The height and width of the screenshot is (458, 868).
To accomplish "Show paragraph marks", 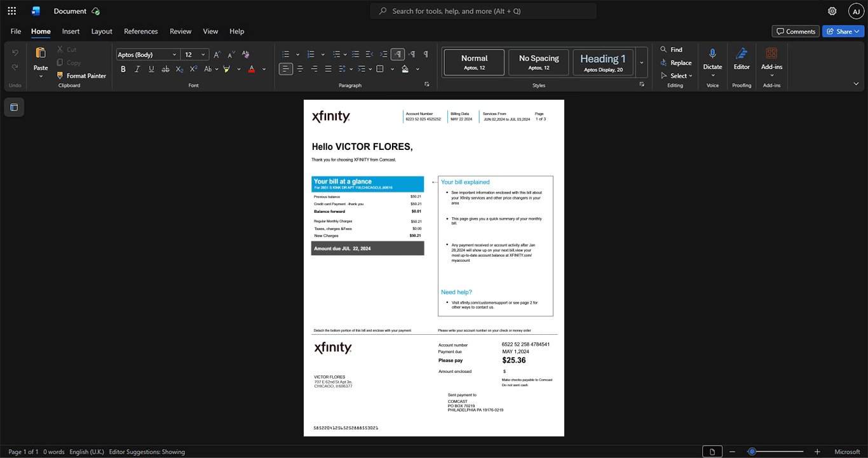I will tap(426, 54).
